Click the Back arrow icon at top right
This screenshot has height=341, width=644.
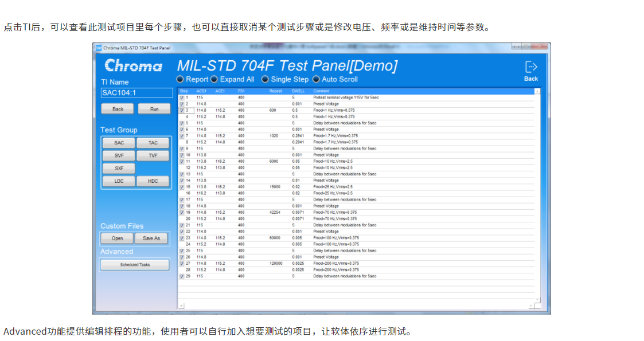click(530, 66)
